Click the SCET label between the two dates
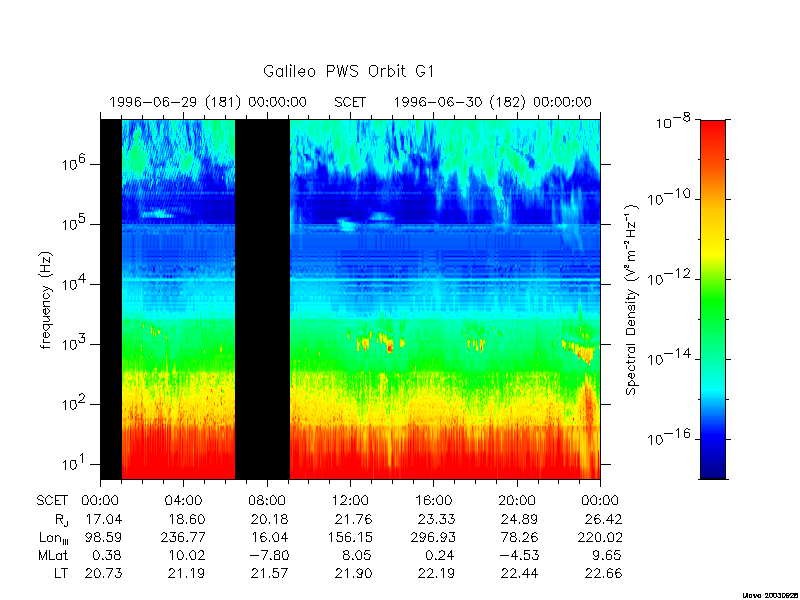 (350, 102)
